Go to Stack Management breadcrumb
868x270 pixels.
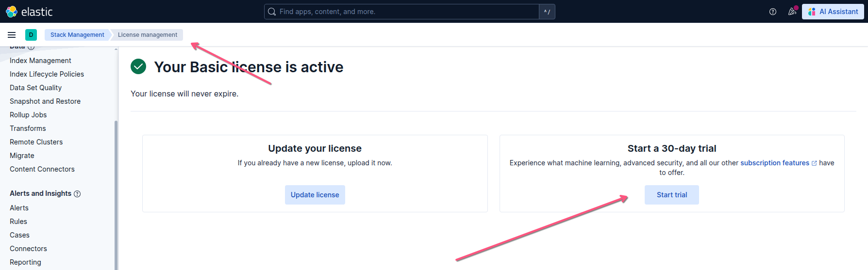pyautogui.click(x=77, y=35)
